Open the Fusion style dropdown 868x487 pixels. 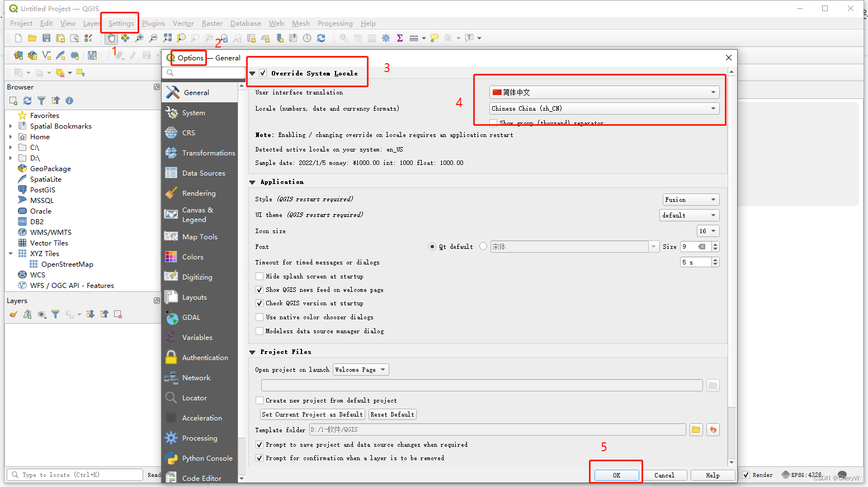coord(691,200)
